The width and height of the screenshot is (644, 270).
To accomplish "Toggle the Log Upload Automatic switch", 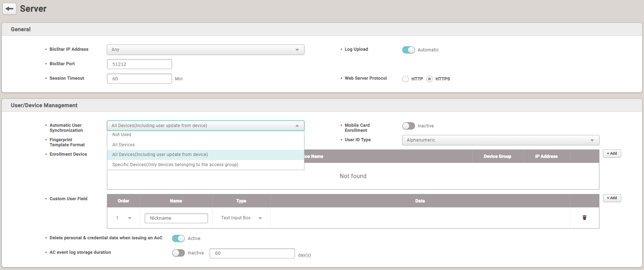I will [x=408, y=50].
